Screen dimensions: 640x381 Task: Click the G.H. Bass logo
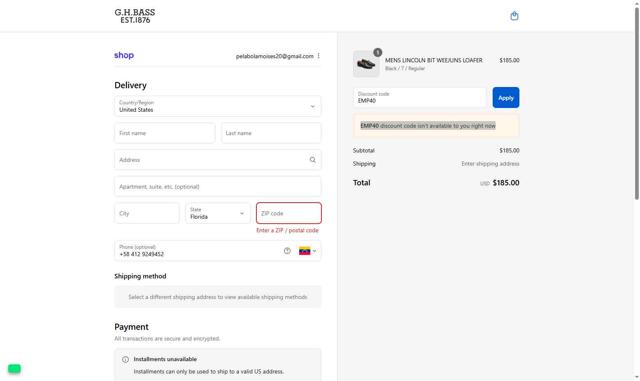tap(135, 16)
